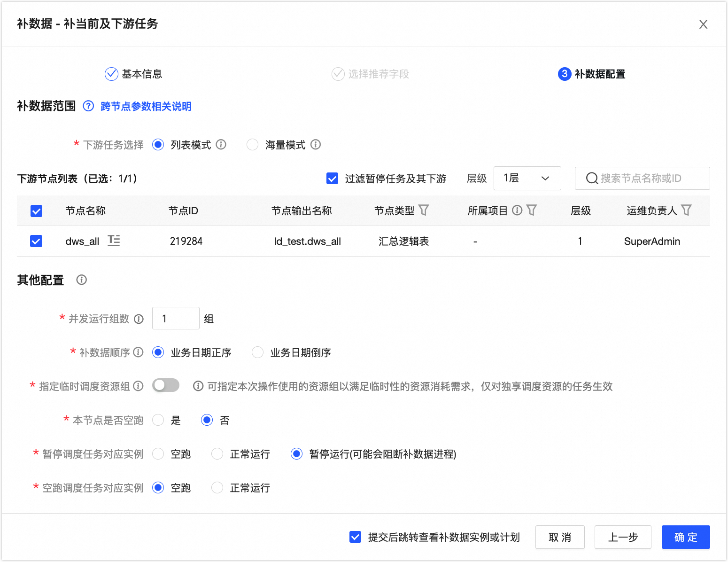Click the 并发运行组数 input box
This screenshot has height=562, width=728.
[x=176, y=318]
